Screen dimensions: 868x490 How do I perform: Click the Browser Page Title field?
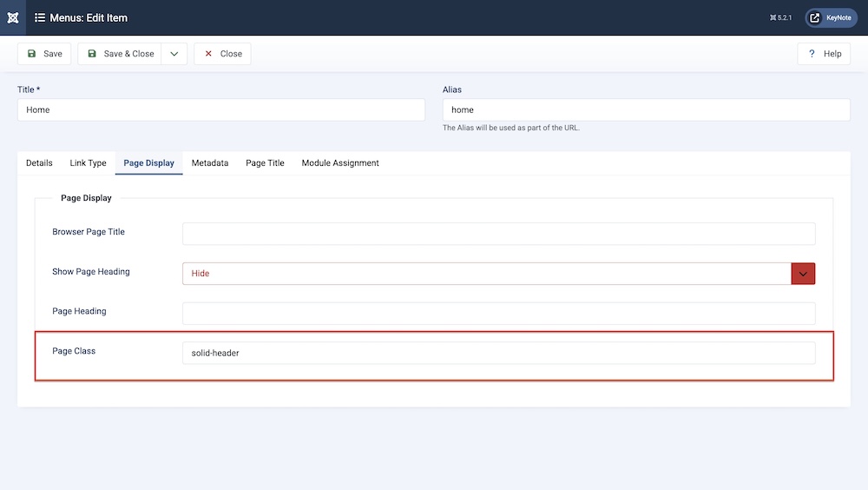(498, 234)
